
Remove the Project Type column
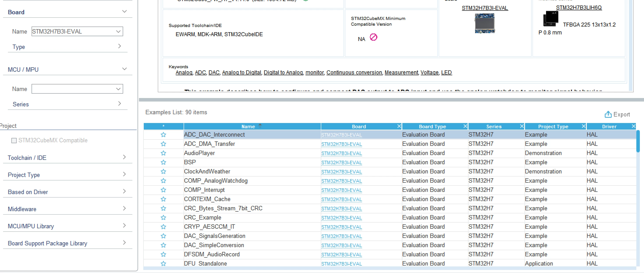point(584,126)
